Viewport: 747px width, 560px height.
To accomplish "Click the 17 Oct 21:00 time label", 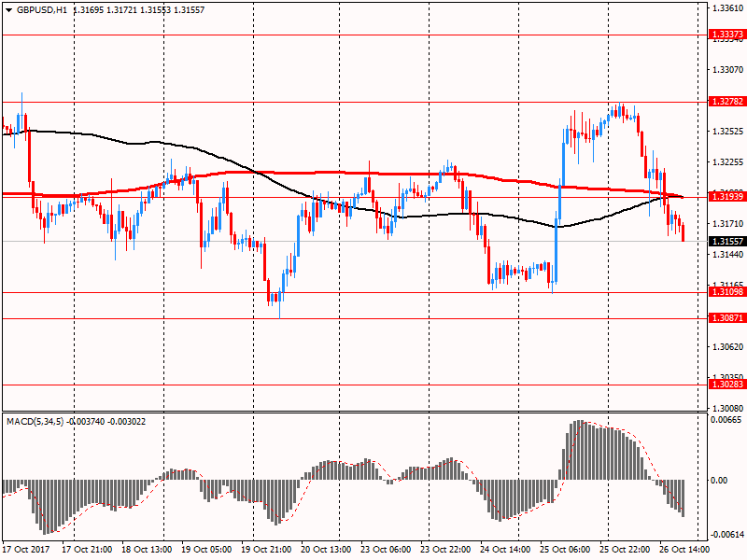I will [x=87, y=550].
